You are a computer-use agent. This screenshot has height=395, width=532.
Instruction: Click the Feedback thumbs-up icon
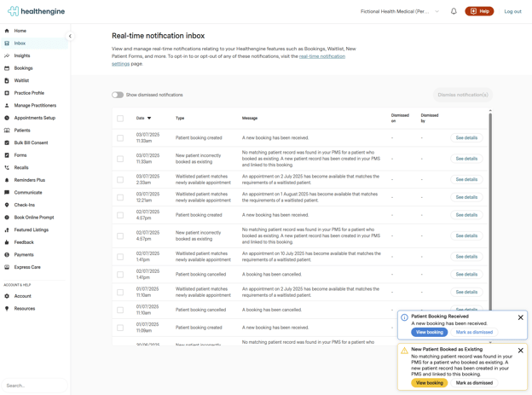pyautogui.click(x=7, y=242)
